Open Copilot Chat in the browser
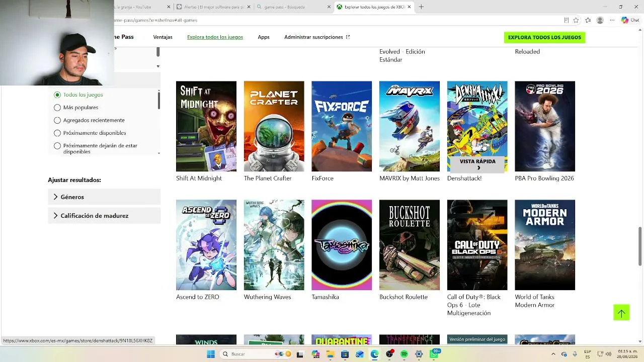 click(630, 20)
